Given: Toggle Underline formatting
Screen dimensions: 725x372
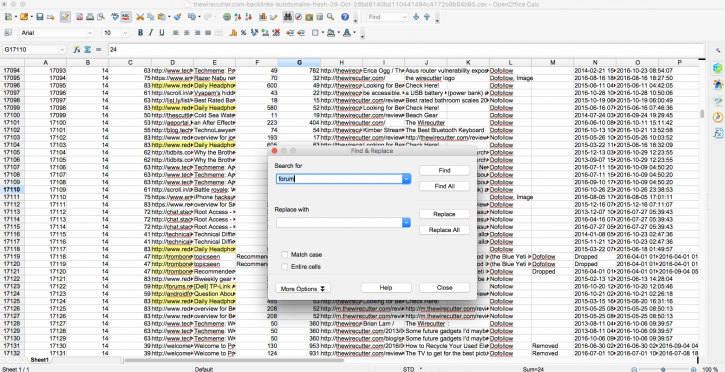Looking at the screenshot, I should click(x=161, y=33).
